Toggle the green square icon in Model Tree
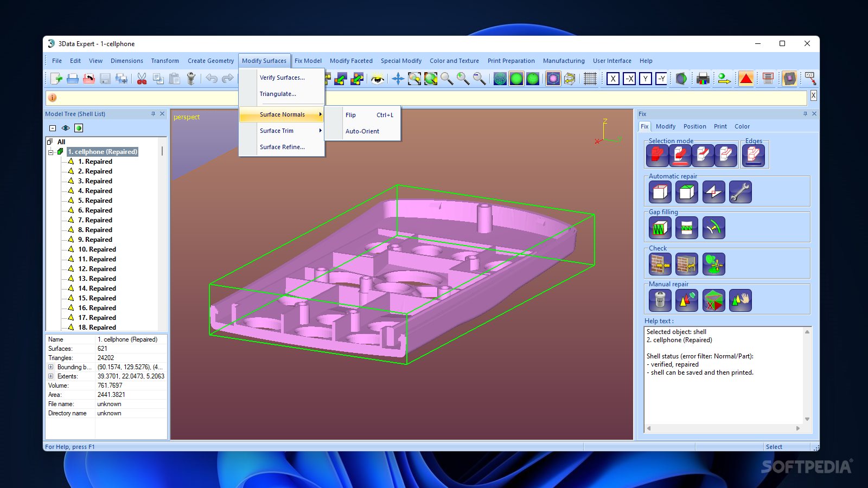 point(79,128)
